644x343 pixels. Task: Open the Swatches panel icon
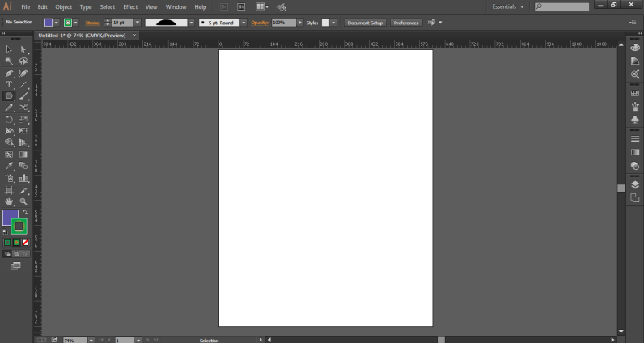[635, 93]
